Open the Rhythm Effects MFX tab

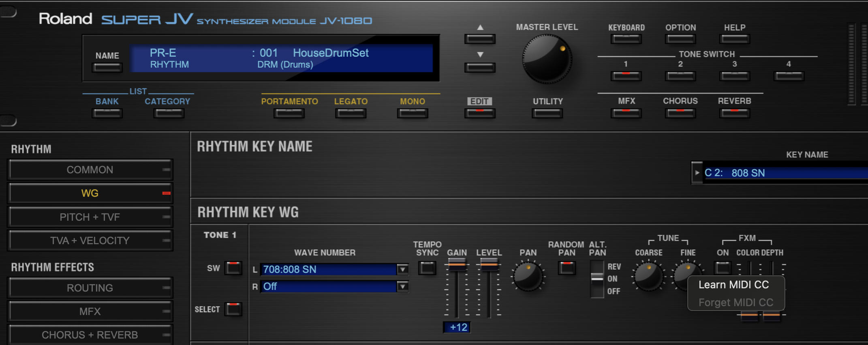click(90, 311)
